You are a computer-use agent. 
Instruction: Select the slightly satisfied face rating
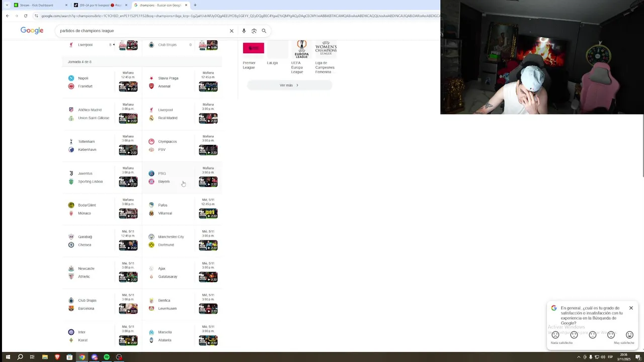[x=611, y=335]
